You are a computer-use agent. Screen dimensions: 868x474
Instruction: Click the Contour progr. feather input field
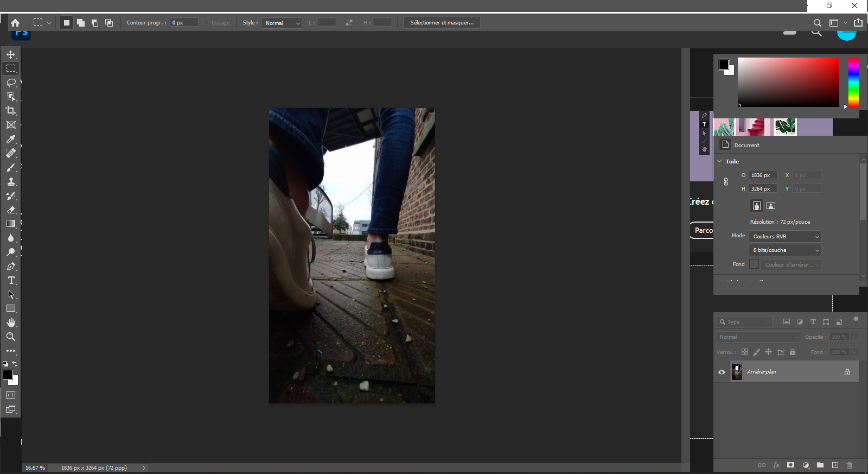[184, 23]
